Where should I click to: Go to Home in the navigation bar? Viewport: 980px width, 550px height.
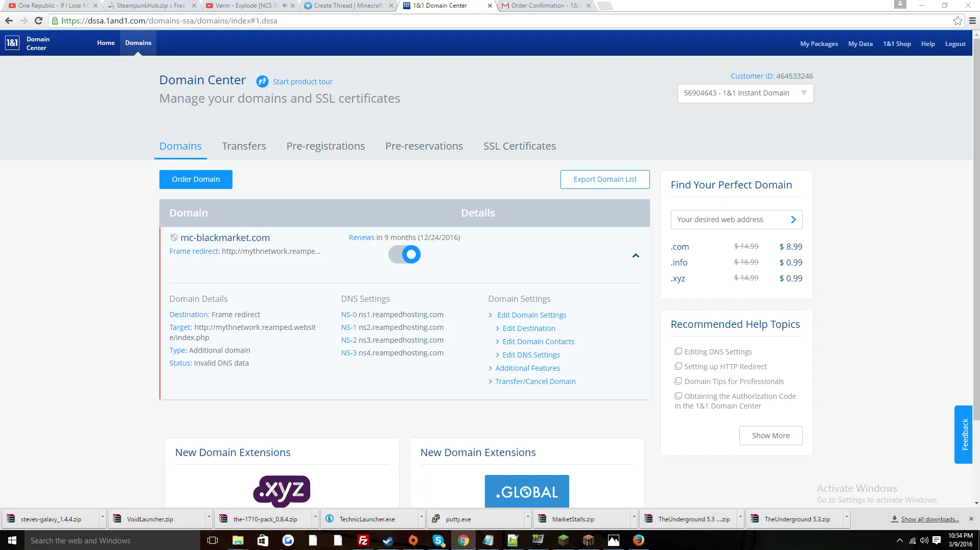click(x=106, y=43)
